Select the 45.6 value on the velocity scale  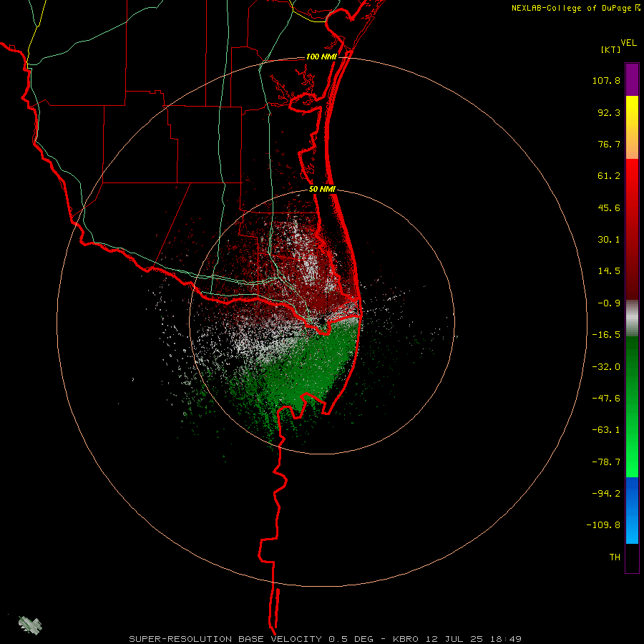point(609,208)
